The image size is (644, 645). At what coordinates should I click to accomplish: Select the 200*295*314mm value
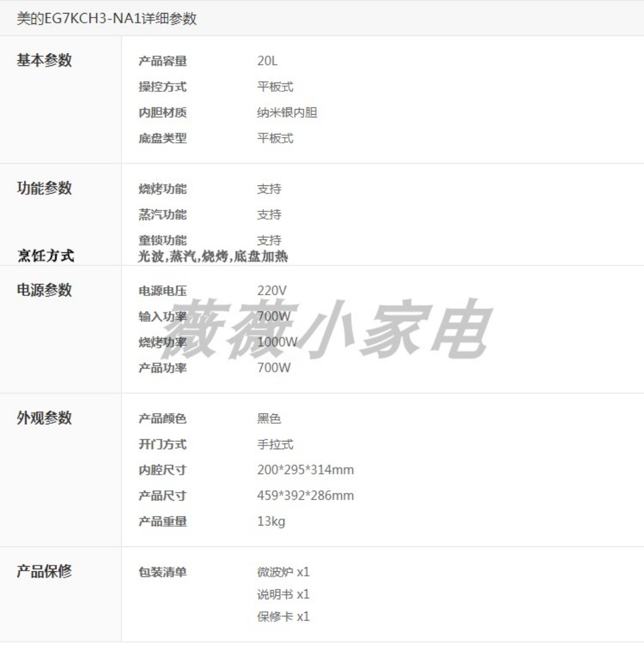click(x=305, y=470)
